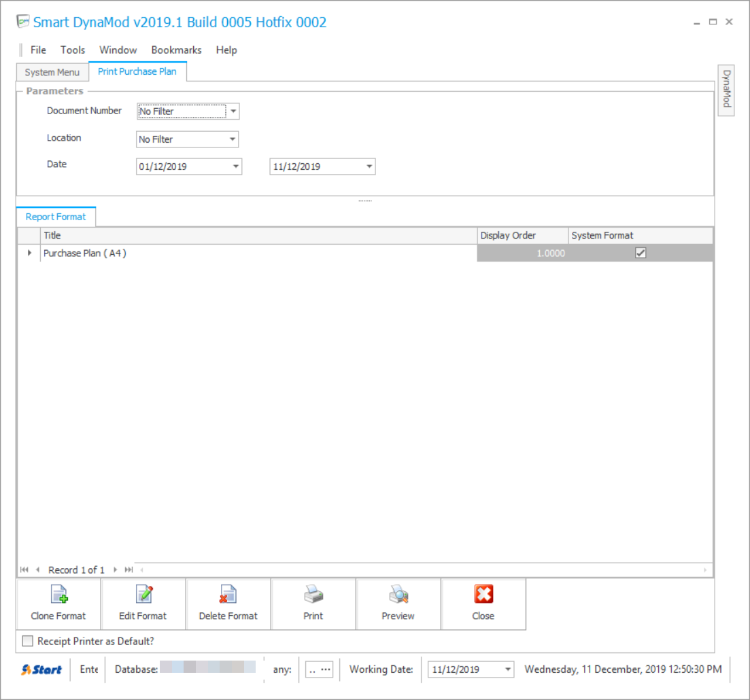The height and width of the screenshot is (700, 750).
Task: Click the horizontal scrollbar right arrow
Action: click(704, 570)
